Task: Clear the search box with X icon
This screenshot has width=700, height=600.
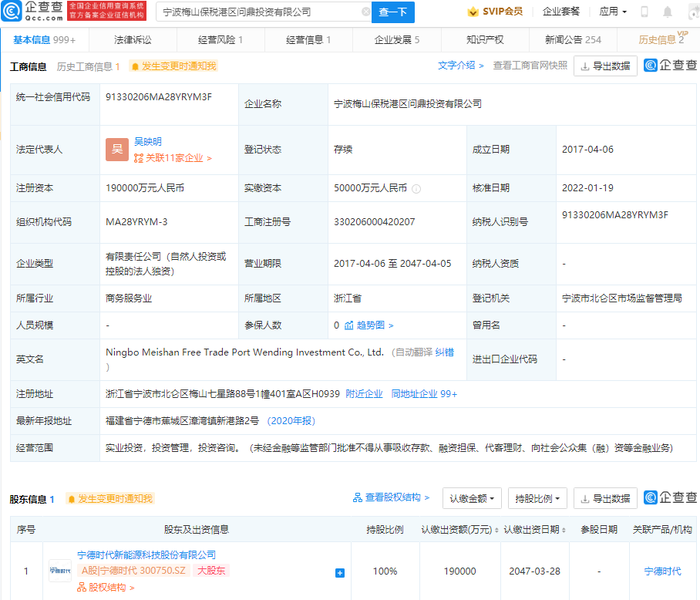Action: (x=365, y=12)
